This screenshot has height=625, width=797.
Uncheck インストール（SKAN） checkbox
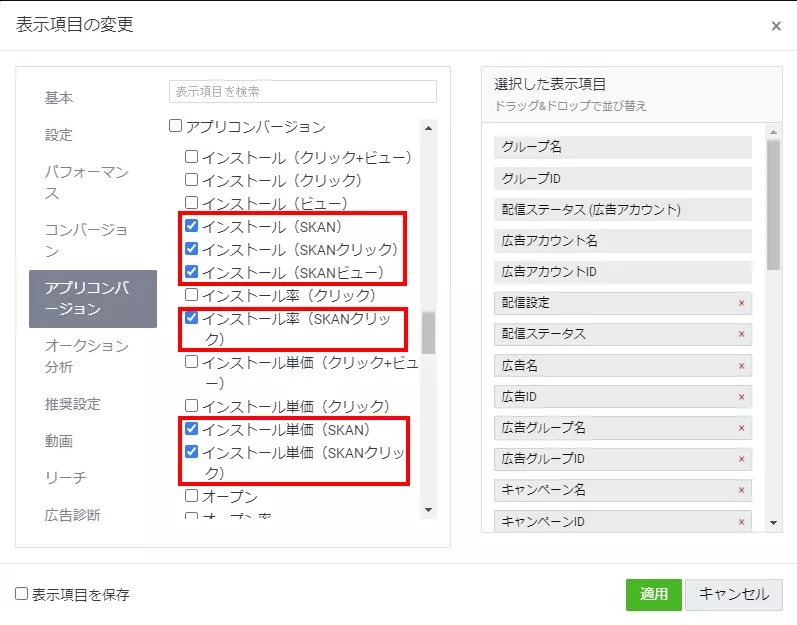coord(192,226)
